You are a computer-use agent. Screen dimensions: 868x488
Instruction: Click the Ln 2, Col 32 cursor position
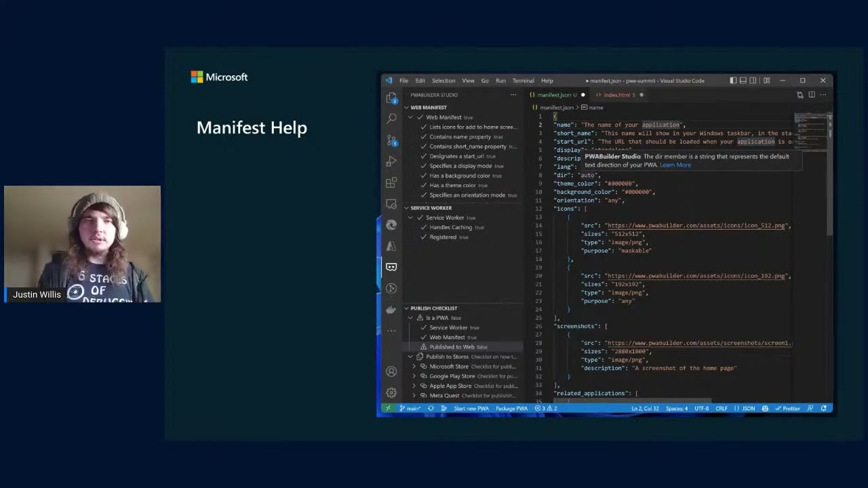[645, 409]
